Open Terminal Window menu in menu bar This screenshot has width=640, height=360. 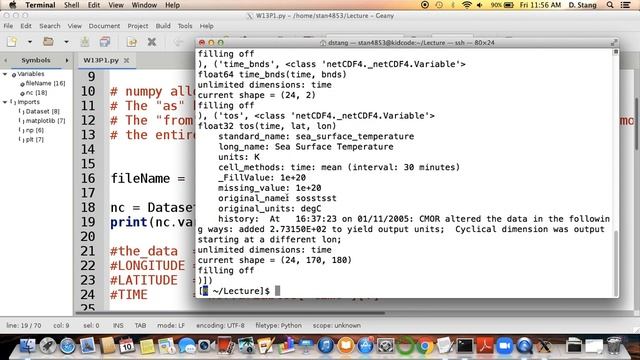coord(144,5)
